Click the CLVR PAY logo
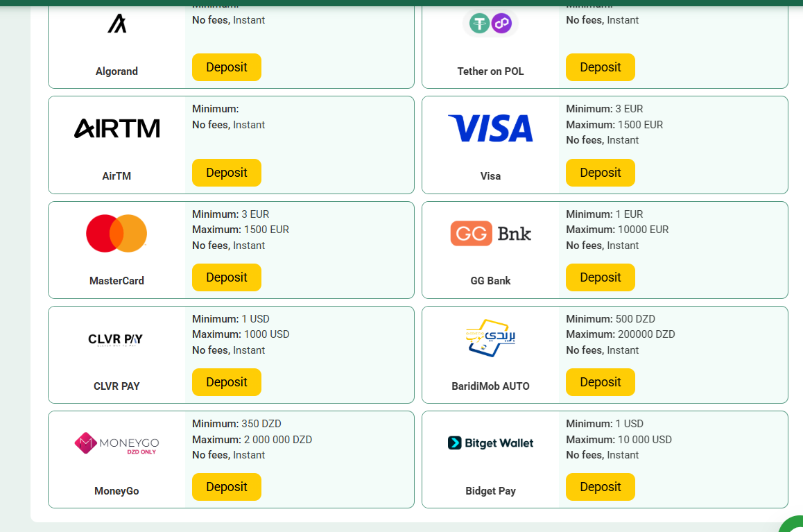 [x=116, y=339]
